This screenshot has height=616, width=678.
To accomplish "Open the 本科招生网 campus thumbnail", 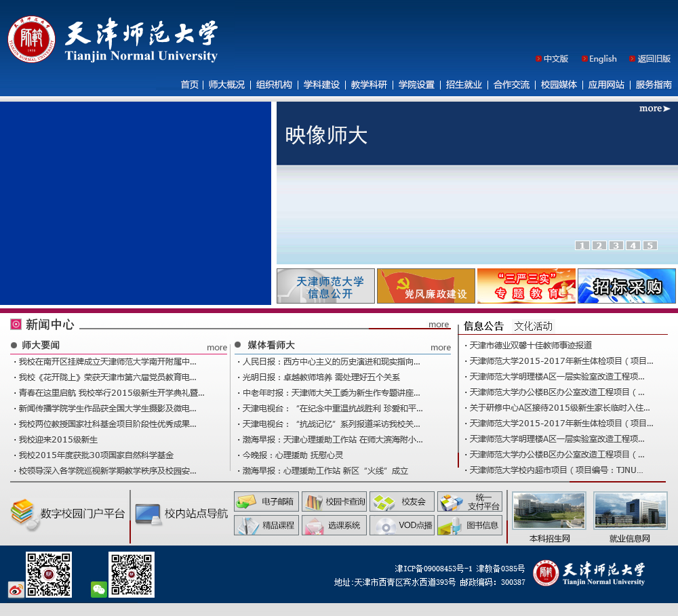I will tap(549, 511).
